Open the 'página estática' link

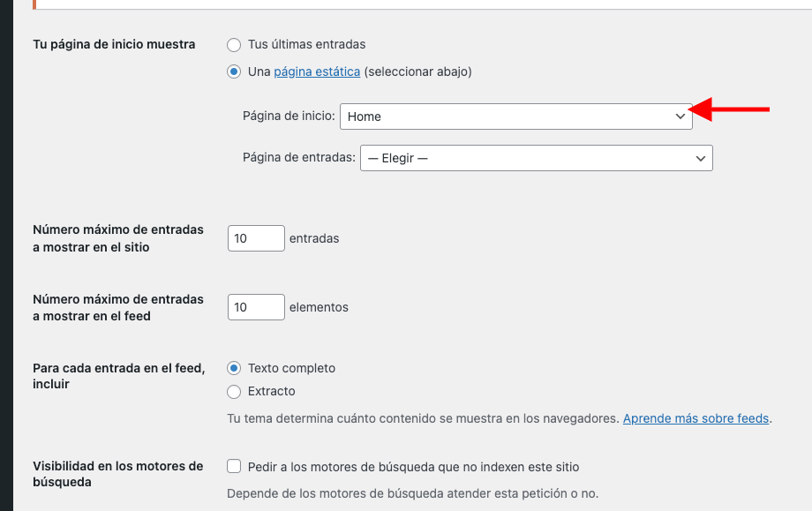[x=317, y=71]
